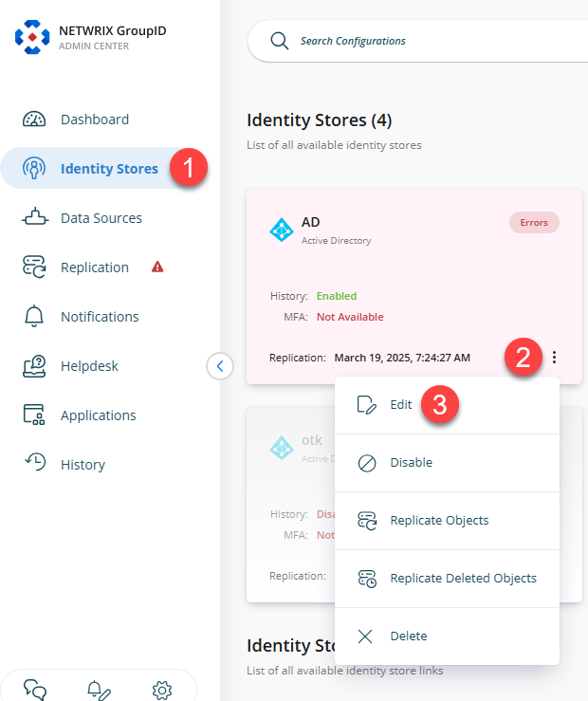The image size is (588, 701).
Task: Click the Enabled history status on AD
Action: click(x=337, y=296)
